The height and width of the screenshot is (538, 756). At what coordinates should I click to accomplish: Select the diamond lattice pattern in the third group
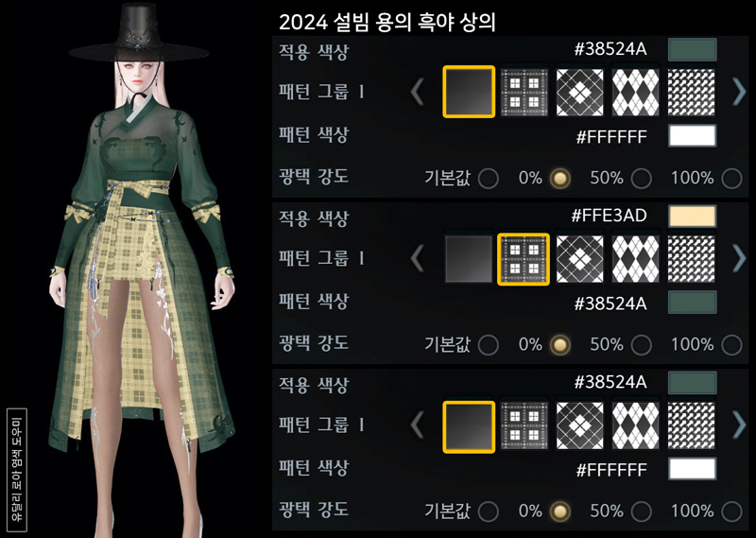pyautogui.click(x=579, y=426)
